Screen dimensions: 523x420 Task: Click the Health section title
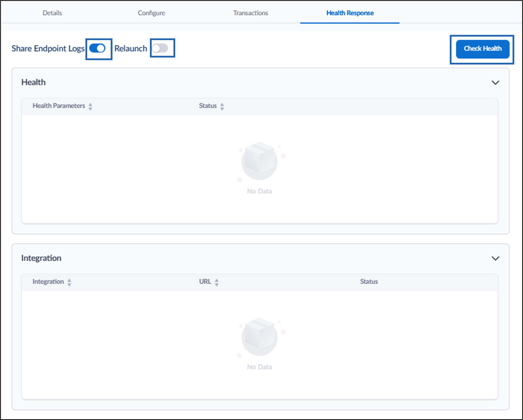tap(34, 82)
